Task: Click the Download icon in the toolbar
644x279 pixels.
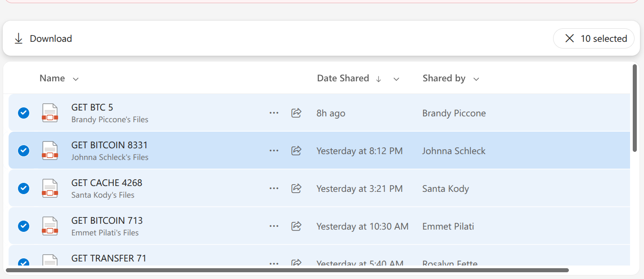Action: (18, 38)
